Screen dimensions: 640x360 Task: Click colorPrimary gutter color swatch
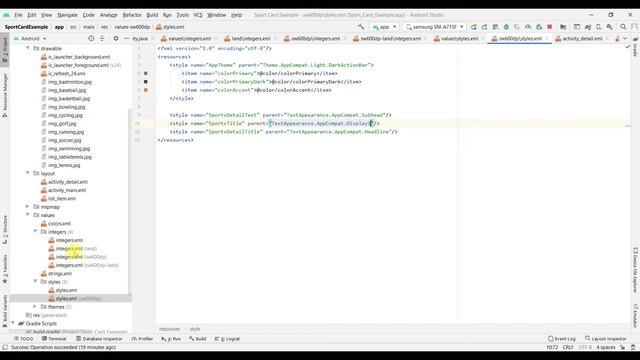[146, 73]
